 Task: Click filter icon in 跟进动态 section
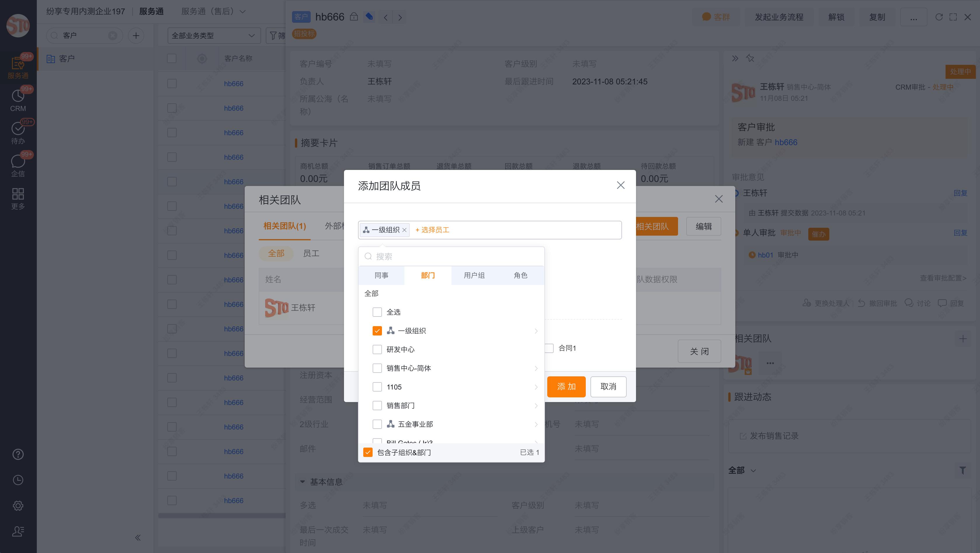pyautogui.click(x=962, y=470)
